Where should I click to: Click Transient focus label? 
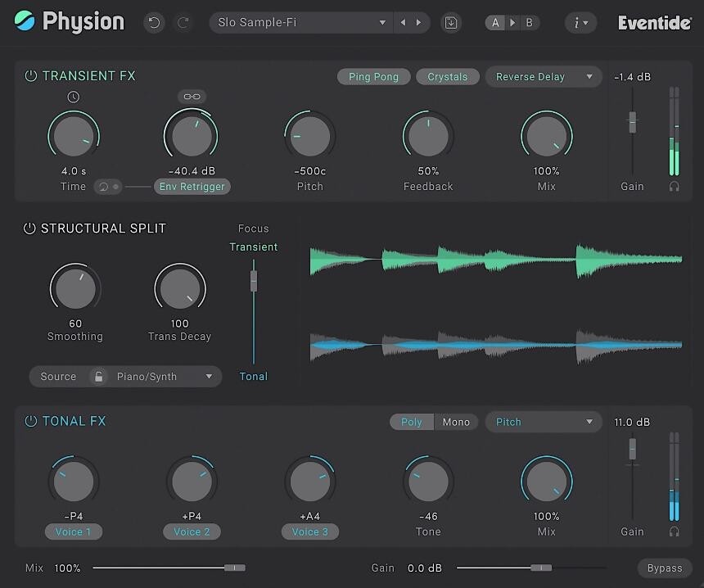tap(254, 247)
